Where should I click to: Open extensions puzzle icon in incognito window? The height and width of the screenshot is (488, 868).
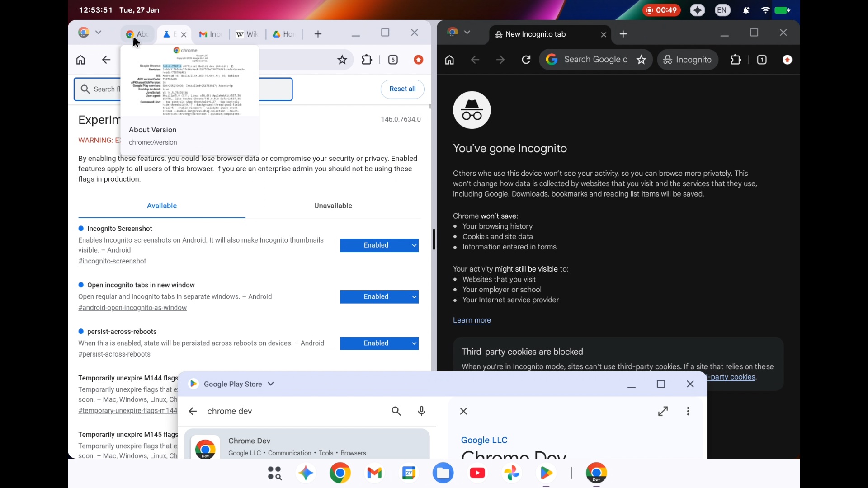click(736, 60)
